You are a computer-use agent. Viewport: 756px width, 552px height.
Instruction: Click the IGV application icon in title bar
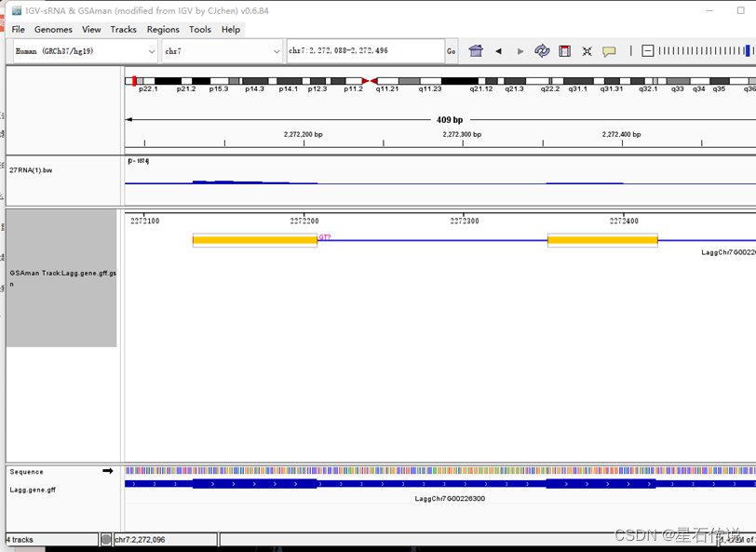click(x=17, y=10)
